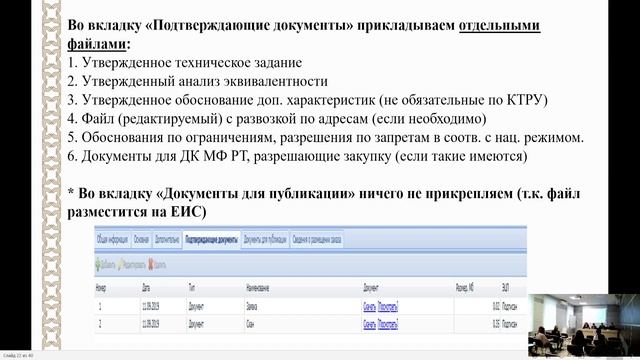Click Документ type cell in Заявка row

[x=196, y=307]
